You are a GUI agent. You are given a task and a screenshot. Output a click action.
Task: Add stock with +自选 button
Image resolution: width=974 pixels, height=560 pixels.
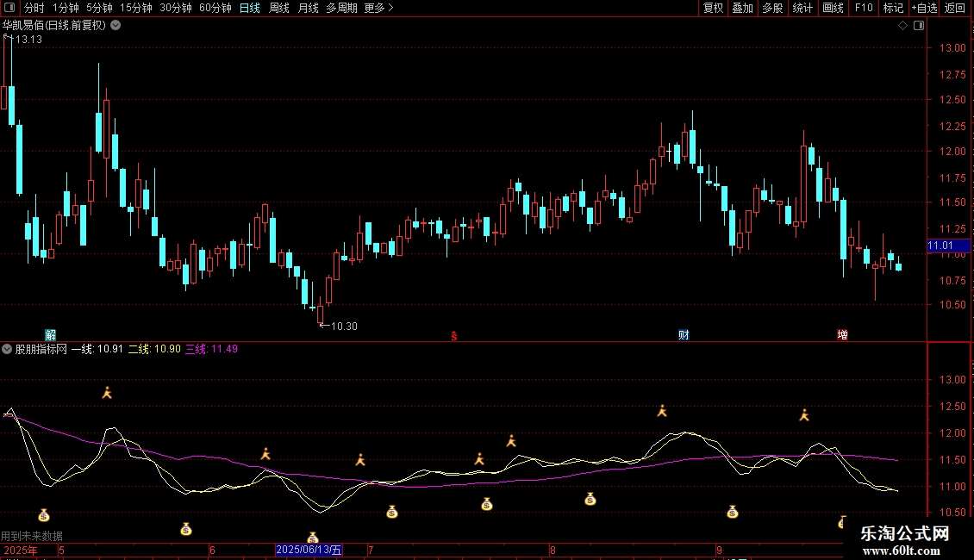click(924, 8)
